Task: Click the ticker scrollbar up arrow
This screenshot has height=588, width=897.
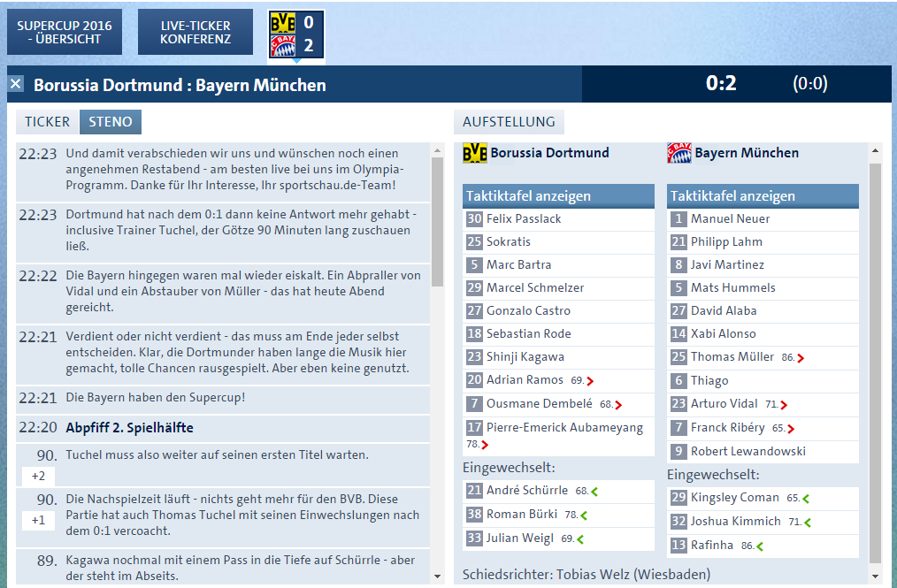Action: tap(438, 151)
